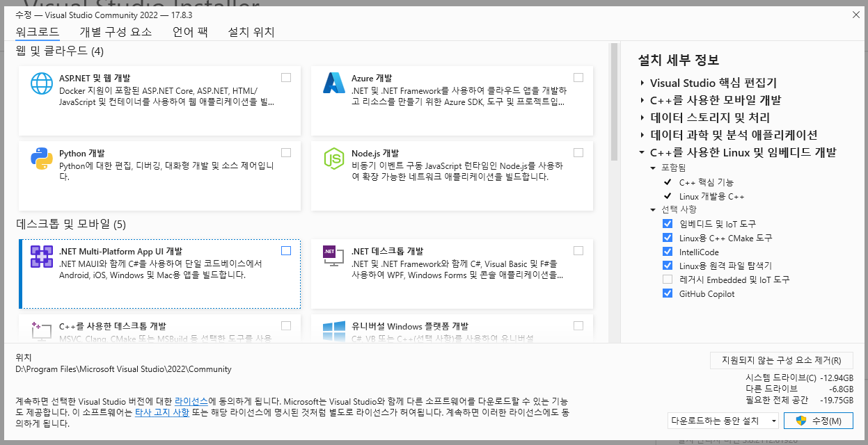Check the Python 개발 workload
The height and width of the screenshot is (445, 868).
[x=286, y=153]
